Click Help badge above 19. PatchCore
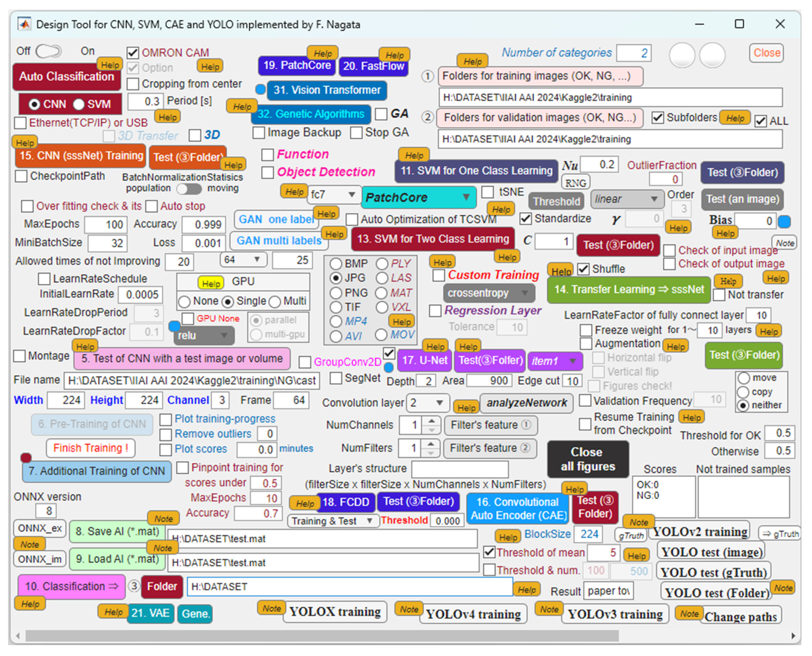 click(x=322, y=53)
